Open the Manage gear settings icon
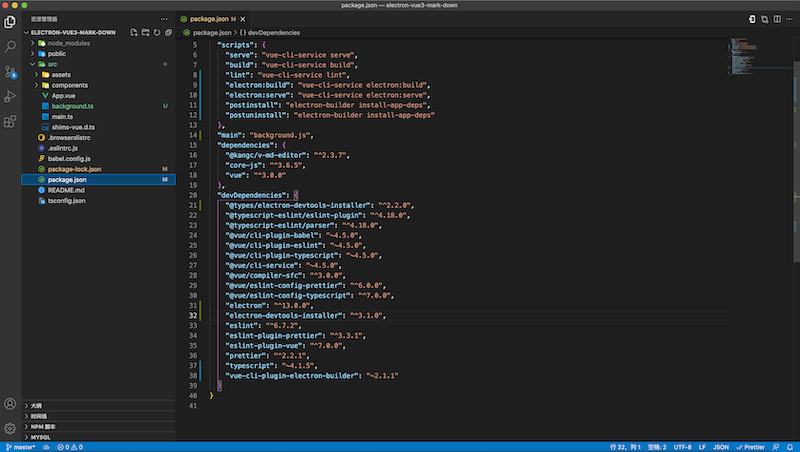This screenshot has height=452, width=800. pos(10,429)
